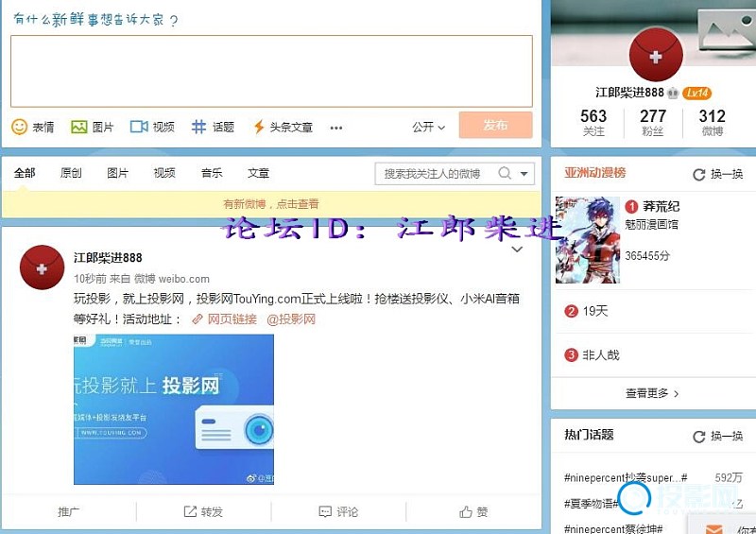Click source link 微博 weibo.com
The image size is (756, 534).
[172, 279]
